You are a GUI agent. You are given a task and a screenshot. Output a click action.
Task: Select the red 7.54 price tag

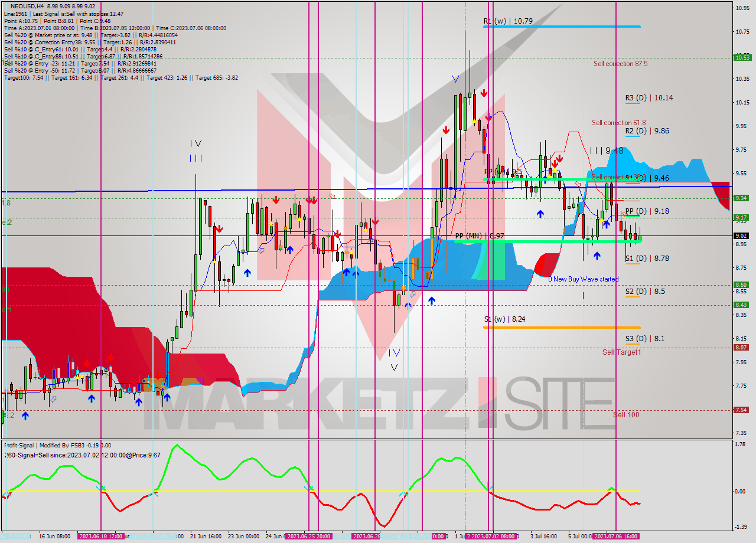pyautogui.click(x=741, y=410)
